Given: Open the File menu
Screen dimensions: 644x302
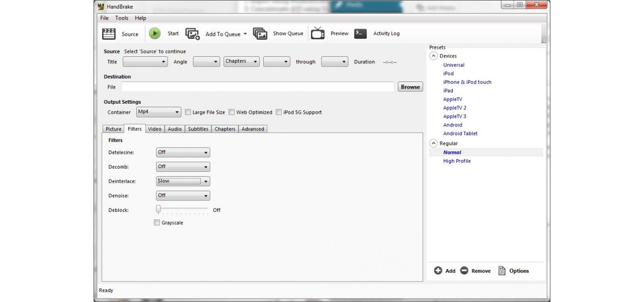Looking at the screenshot, I should 104,18.
